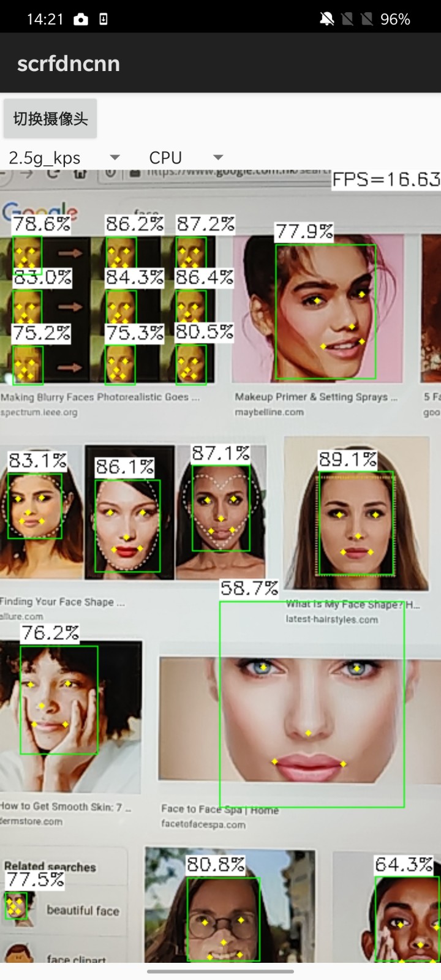441x980 pixels.
Task: Tap the battery saver icon beside camera
Action: click(104, 19)
